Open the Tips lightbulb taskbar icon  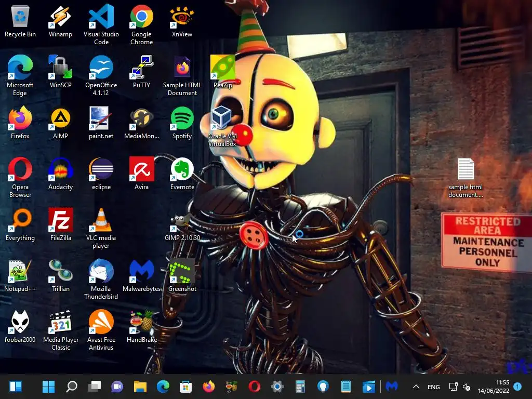tap(323, 387)
